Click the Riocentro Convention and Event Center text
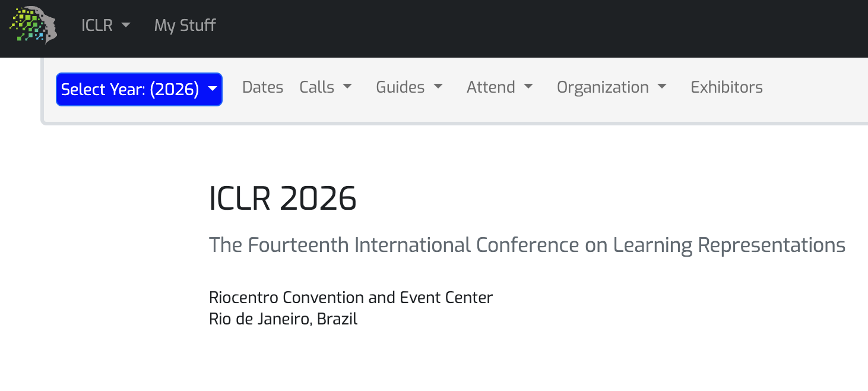Viewport: 868px width, 391px height. (x=350, y=297)
